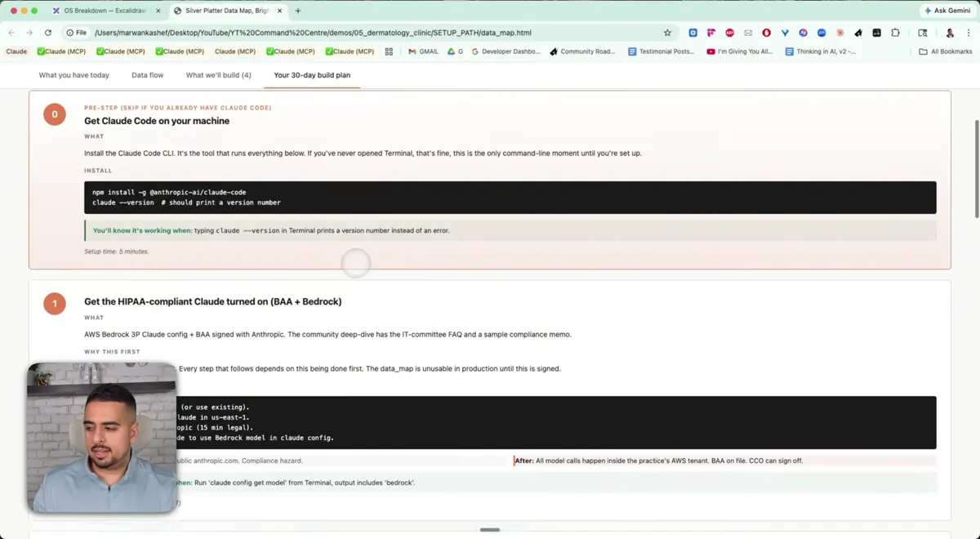Open the tab search media icon
Viewport: 980px width, 539px height.
(923, 33)
